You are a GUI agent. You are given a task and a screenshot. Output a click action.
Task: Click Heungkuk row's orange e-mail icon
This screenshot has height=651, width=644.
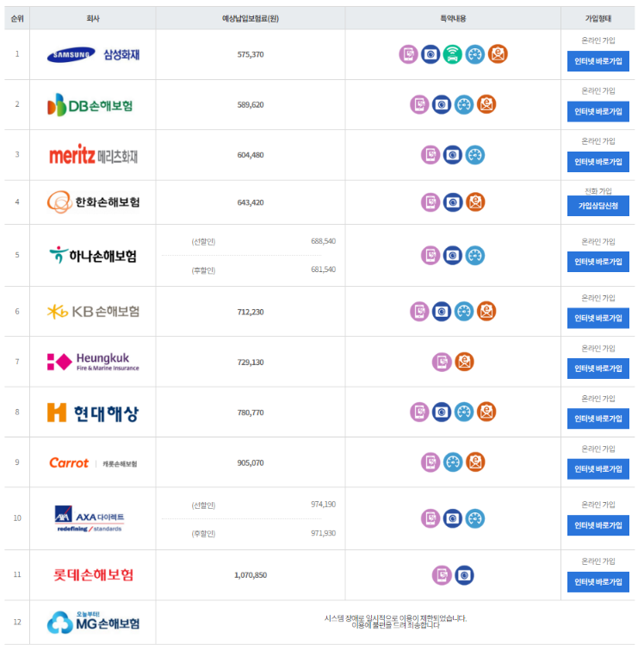464,362
